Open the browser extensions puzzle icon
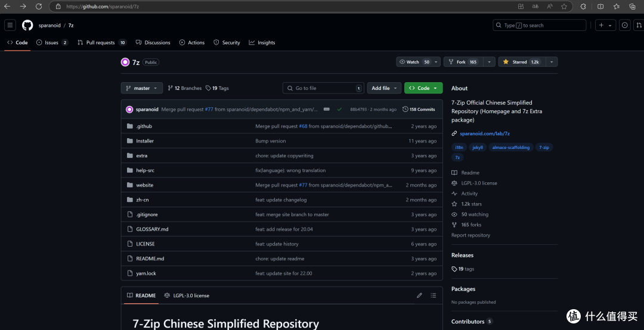The width and height of the screenshot is (644, 330). coord(583,7)
